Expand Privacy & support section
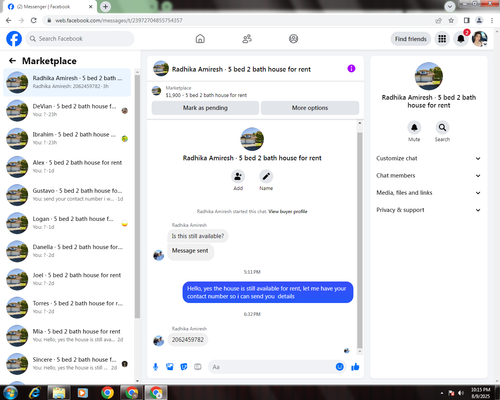Image resolution: width=500 pixels, height=400 pixels. (428, 210)
